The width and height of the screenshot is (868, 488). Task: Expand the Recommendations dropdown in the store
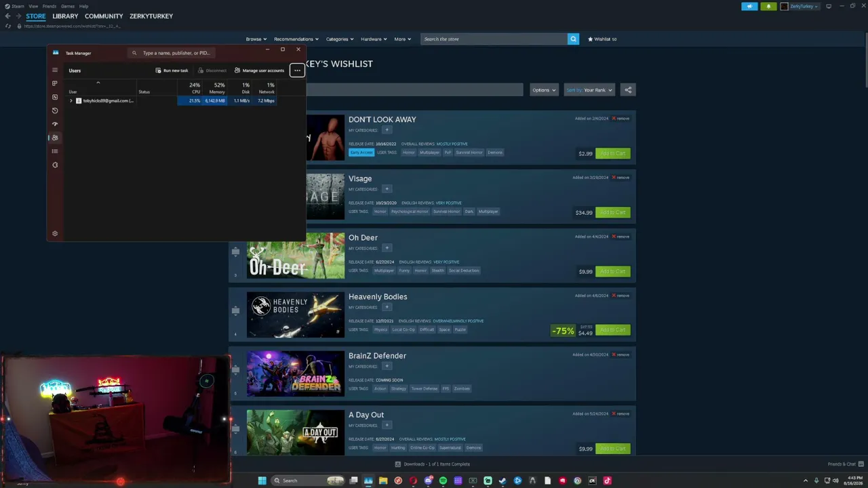(296, 39)
